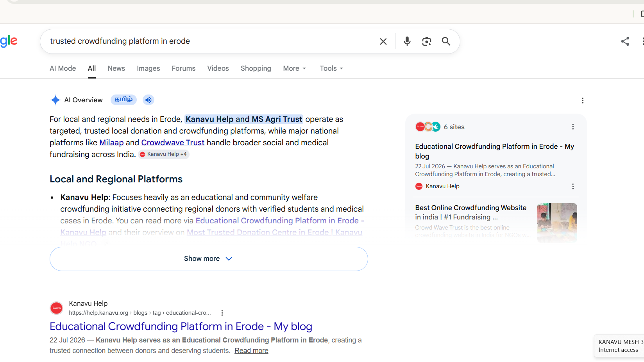The height and width of the screenshot is (362, 644).
Task: Open the Forums tab
Action: coord(184,68)
